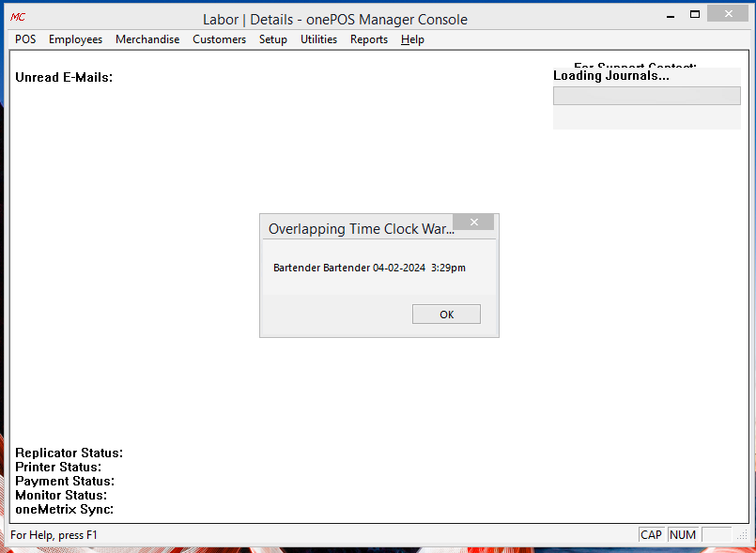Click the MC application icon in title bar

tap(18, 17)
